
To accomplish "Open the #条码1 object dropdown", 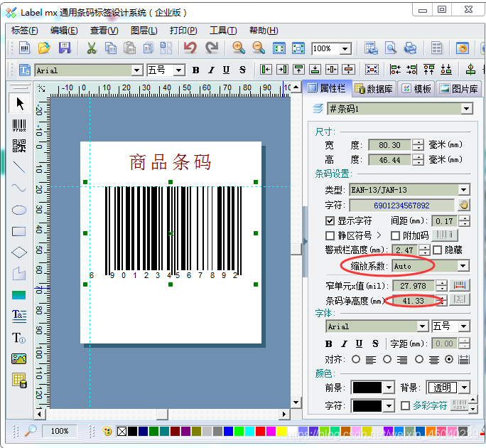I will click(466, 109).
